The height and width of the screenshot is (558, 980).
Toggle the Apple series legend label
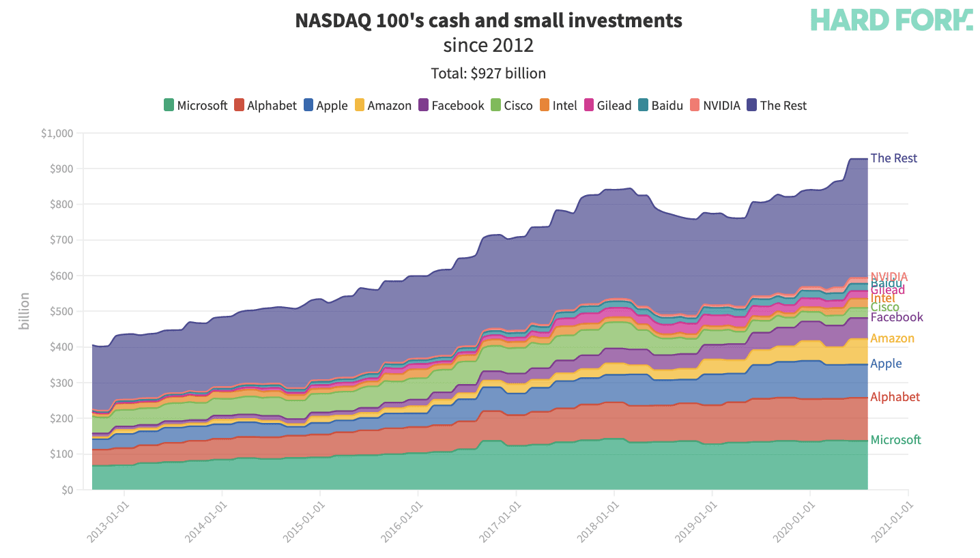tap(332, 106)
